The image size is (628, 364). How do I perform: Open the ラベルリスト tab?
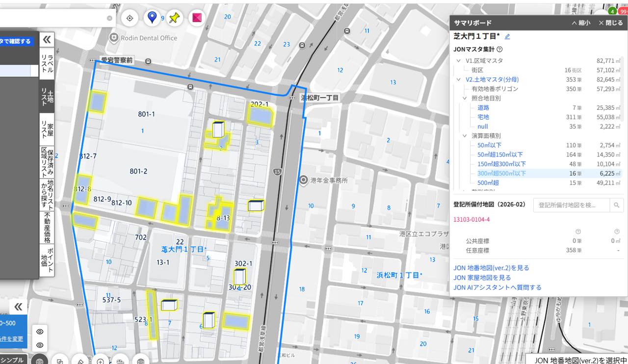point(46,63)
